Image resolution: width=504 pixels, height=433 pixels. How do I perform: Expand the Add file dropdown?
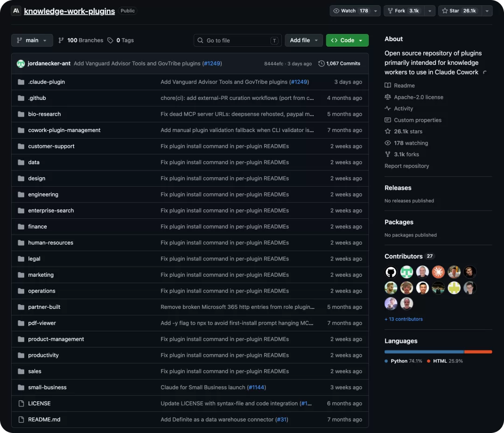click(304, 41)
